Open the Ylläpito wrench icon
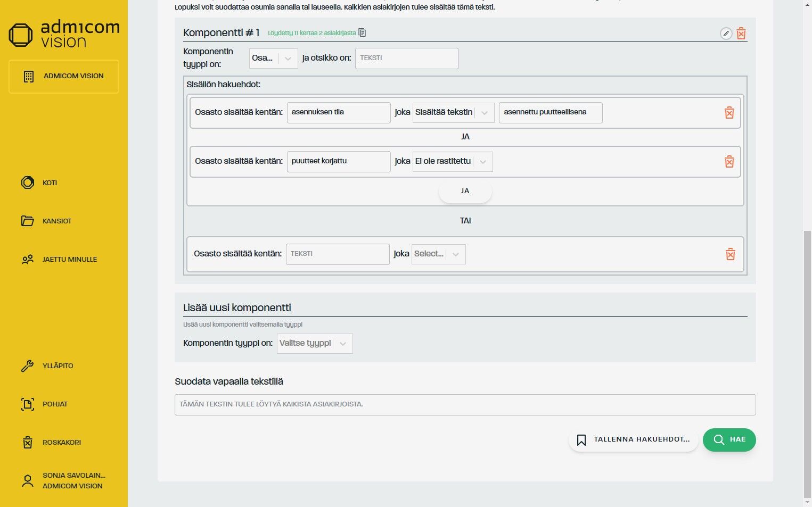The image size is (812, 507). [x=28, y=366]
